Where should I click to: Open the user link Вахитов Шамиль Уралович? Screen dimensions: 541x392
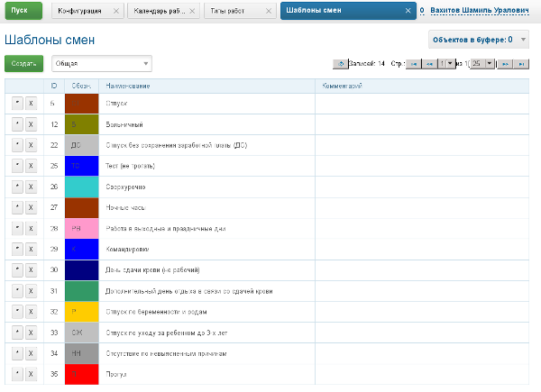481,11
